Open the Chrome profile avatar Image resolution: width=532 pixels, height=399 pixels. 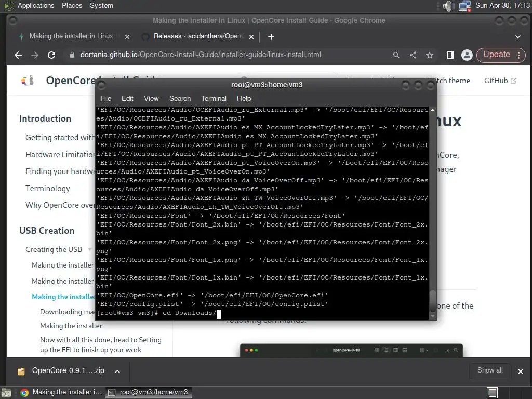tap(467, 55)
